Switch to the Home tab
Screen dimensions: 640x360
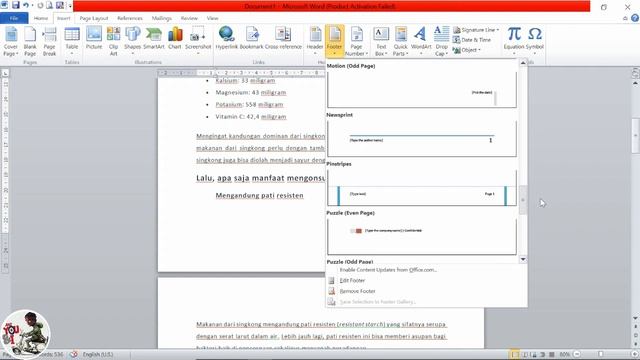point(41,18)
